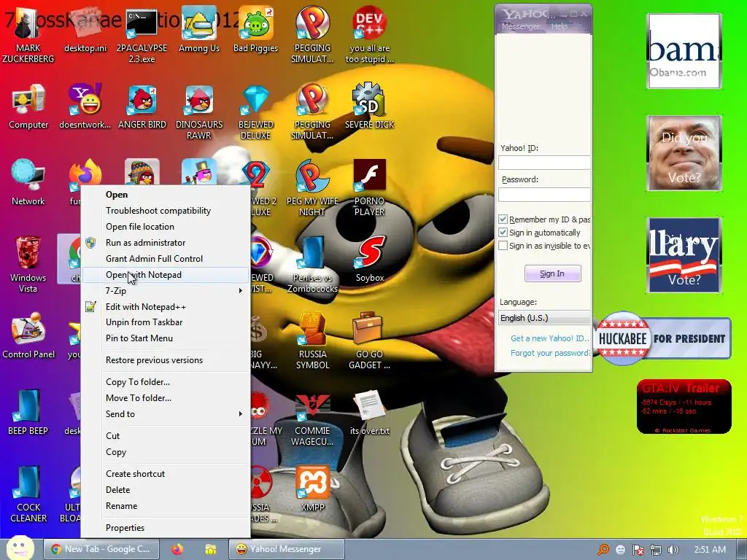Select Edit with Notepad++

coord(166,307)
